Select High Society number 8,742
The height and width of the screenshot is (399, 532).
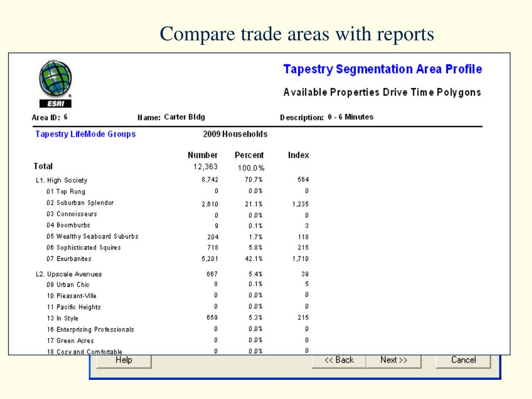pyautogui.click(x=210, y=179)
